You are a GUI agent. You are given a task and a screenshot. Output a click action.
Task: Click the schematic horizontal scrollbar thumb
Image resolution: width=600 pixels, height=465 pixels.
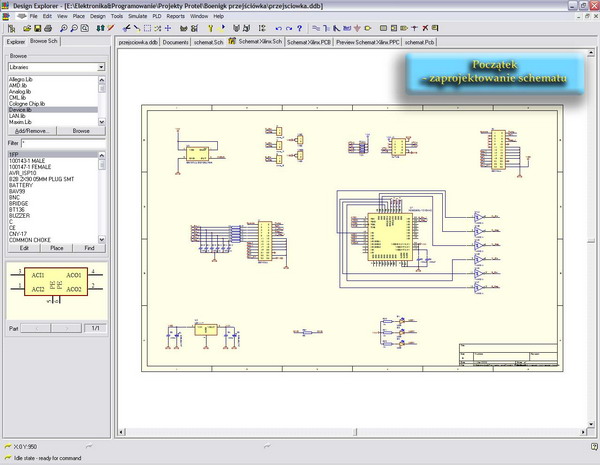pyautogui.click(x=355, y=432)
